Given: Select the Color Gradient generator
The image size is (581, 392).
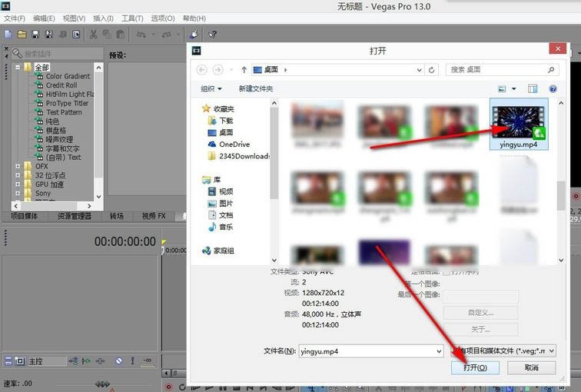Looking at the screenshot, I should (x=68, y=76).
